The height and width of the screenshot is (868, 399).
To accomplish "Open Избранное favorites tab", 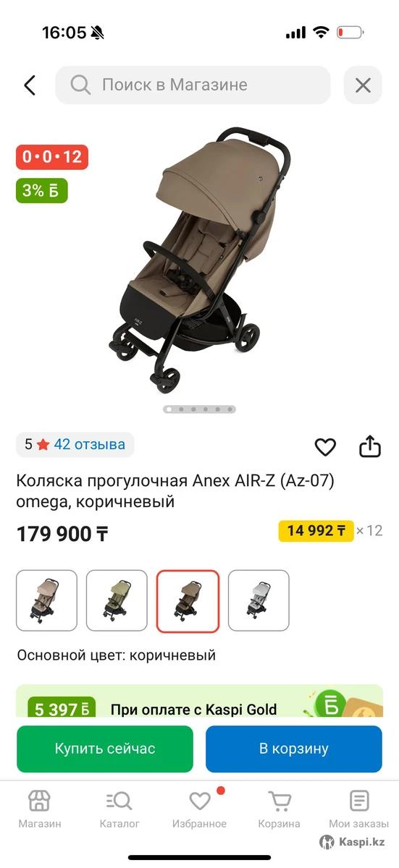I will 199,809.
